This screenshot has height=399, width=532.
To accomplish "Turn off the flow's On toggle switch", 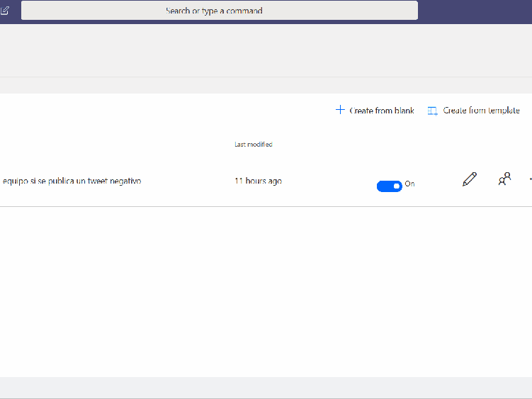I will coord(389,186).
